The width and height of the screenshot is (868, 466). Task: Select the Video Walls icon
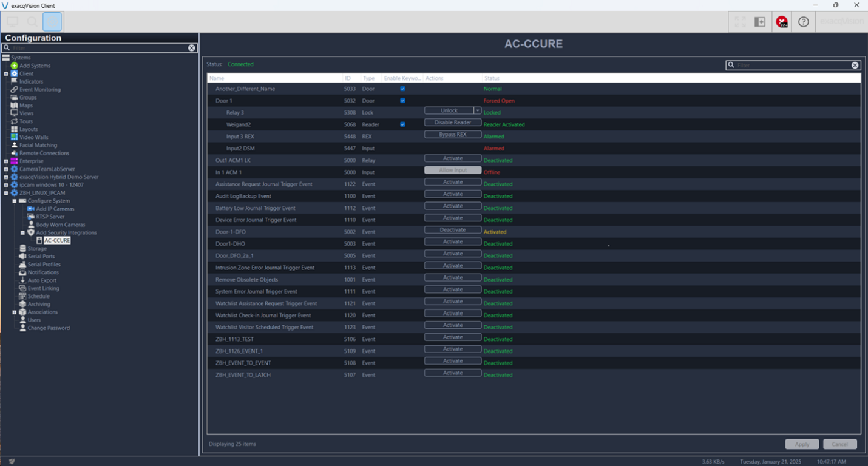(15, 137)
